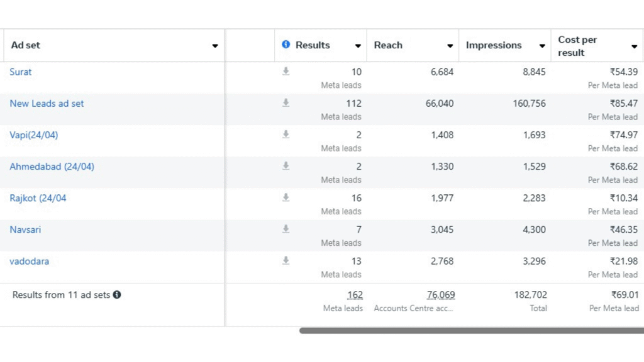Open the Ad set column dropdown arrow
This screenshot has height=362, width=644.
pyautogui.click(x=215, y=46)
